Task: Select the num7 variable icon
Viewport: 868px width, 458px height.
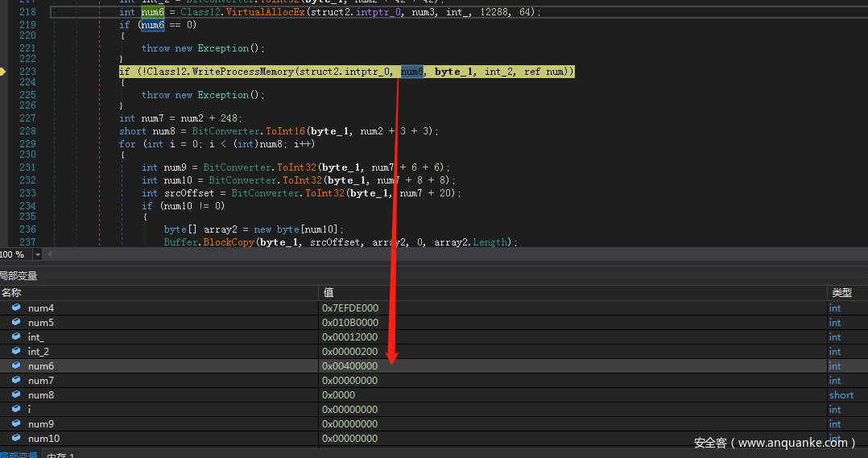Action: (x=16, y=380)
